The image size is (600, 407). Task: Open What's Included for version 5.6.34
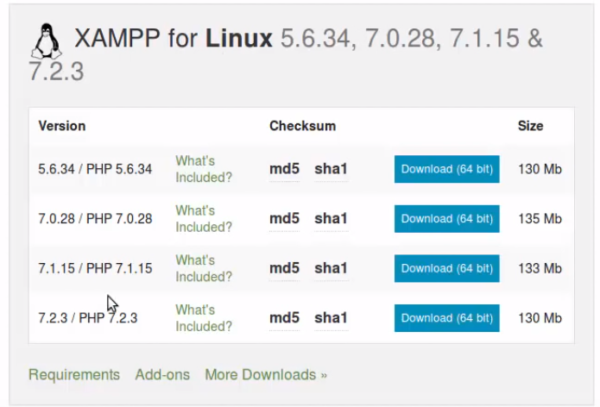pos(204,169)
